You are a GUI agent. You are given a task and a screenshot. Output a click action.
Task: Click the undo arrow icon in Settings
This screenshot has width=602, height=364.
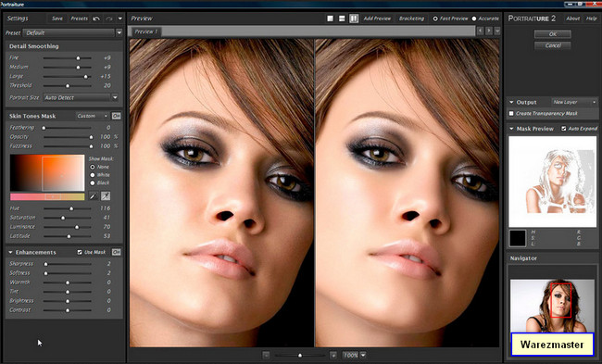click(x=96, y=19)
